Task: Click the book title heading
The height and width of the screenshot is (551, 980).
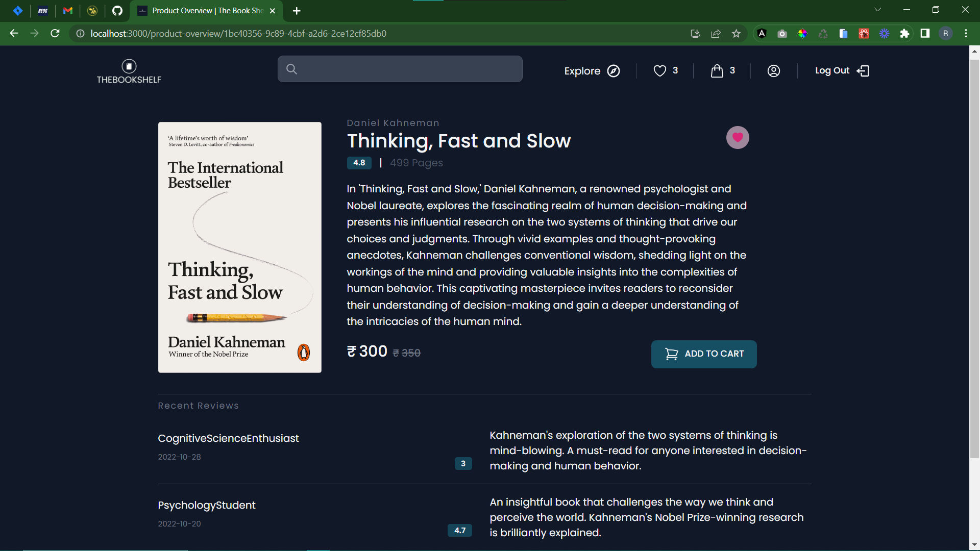Action: (x=459, y=141)
